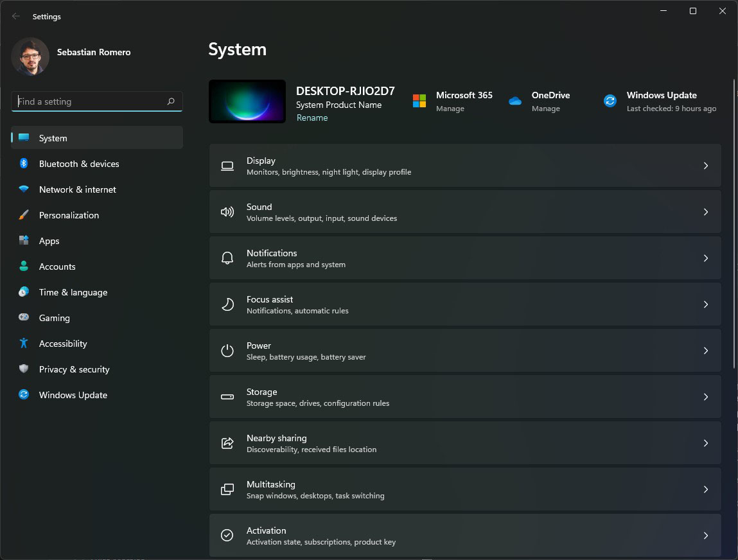Open Display settings via the monitor icon
The height and width of the screenshot is (560, 738).
tap(227, 166)
